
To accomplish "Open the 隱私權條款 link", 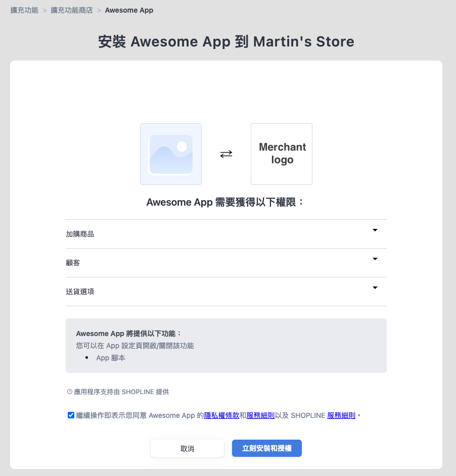I will tap(221, 415).
